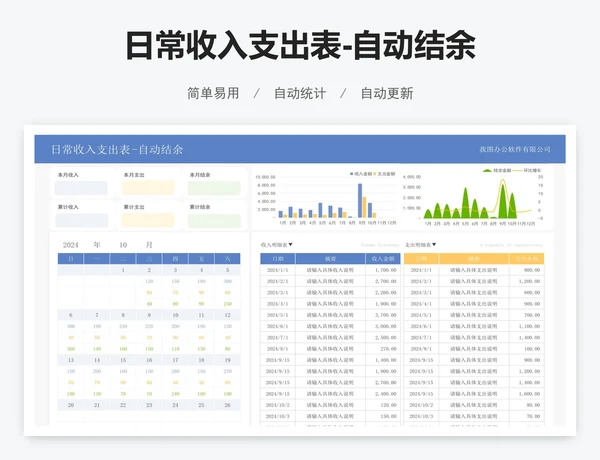The width and height of the screenshot is (600, 460).
Task: Open the 支出明细表 dropdown arrow
Action: [x=434, y=245]
